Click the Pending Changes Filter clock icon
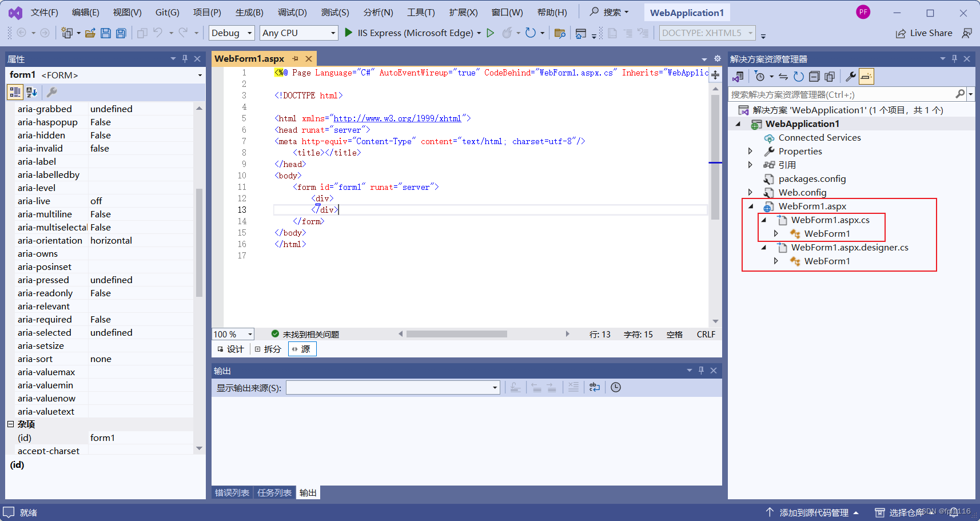Image resolution: width=980 pixels, height=521 pixels. [759, 77]
